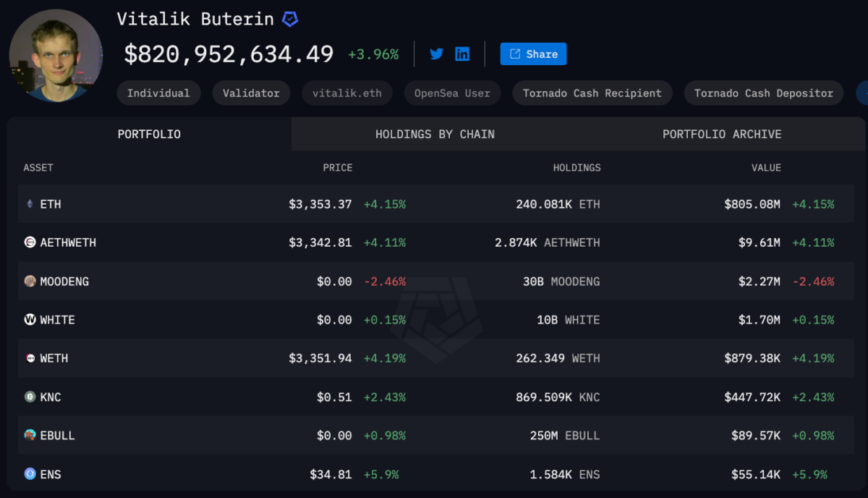868x498 pixels.
Task: Click the ETH token icon
Action: pyautogui.click(x=30, y=204)
